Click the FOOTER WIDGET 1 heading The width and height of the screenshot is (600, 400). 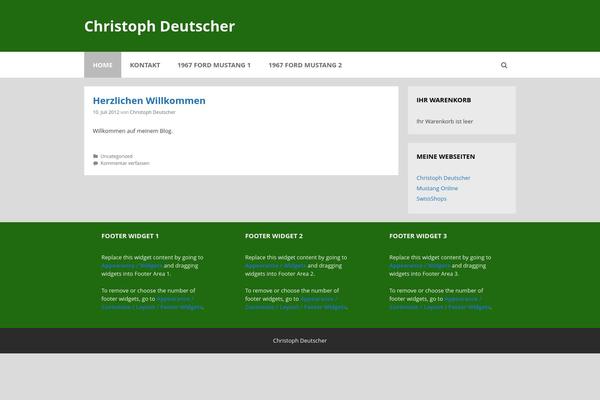pos(130,236)
